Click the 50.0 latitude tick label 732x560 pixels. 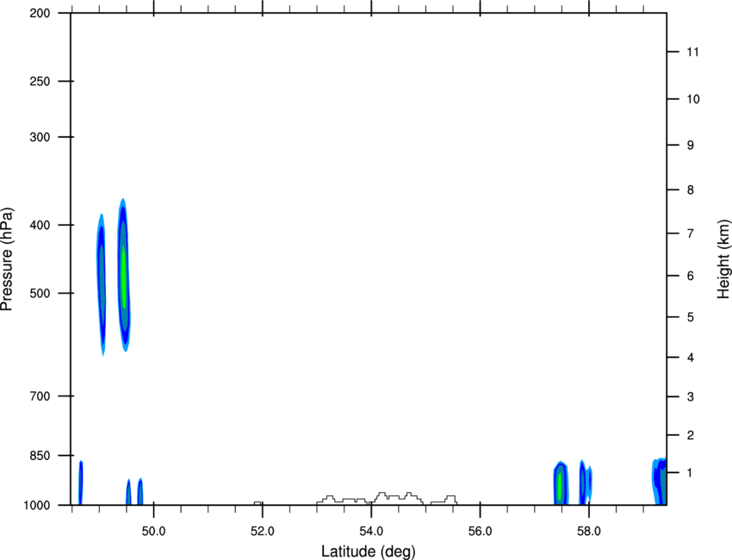coord(153,532)
